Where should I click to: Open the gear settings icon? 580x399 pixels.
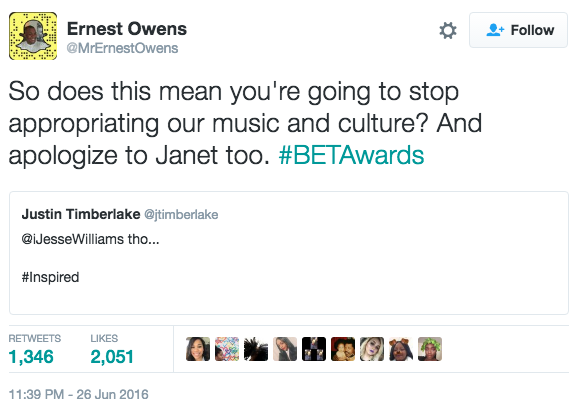[448, 30]
